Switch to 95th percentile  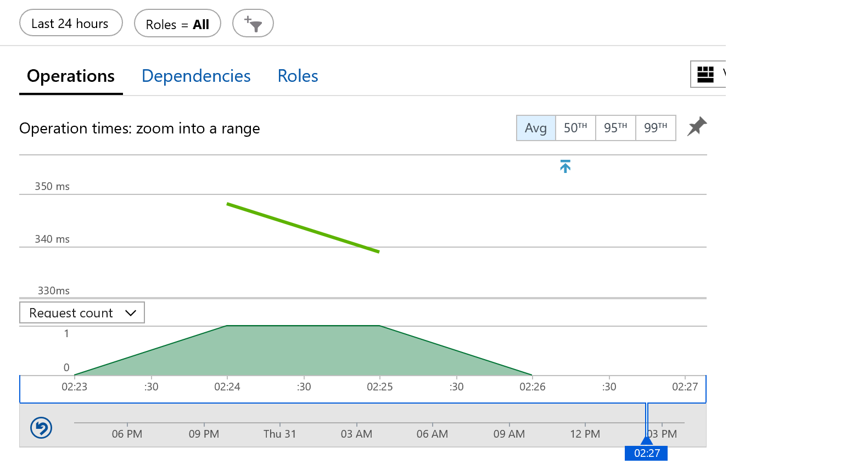point(615,128)
